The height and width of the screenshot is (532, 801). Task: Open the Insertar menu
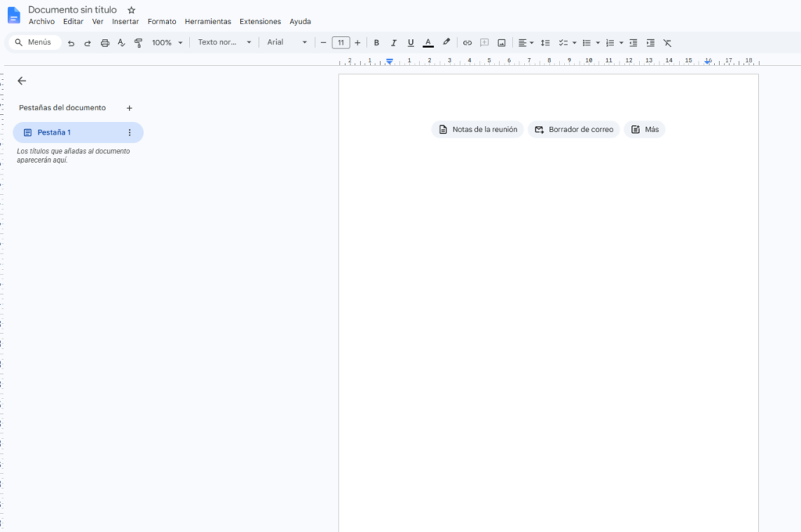pyautogui.click(x=125, y=21)
